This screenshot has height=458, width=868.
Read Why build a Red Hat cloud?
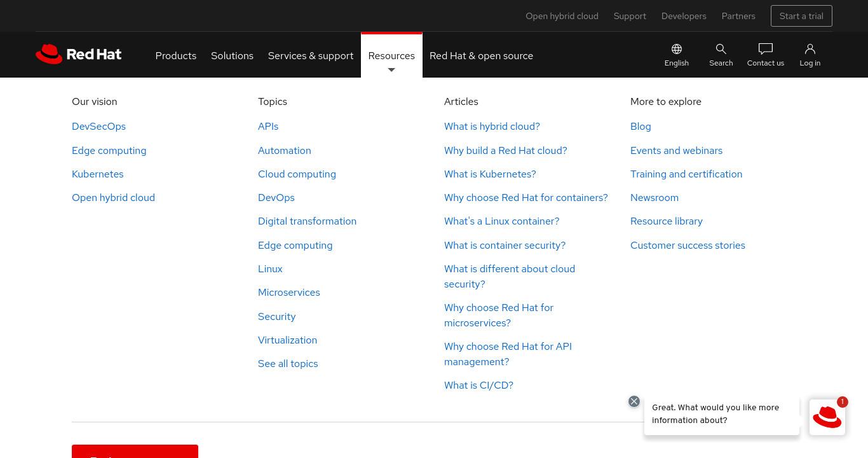505,150
